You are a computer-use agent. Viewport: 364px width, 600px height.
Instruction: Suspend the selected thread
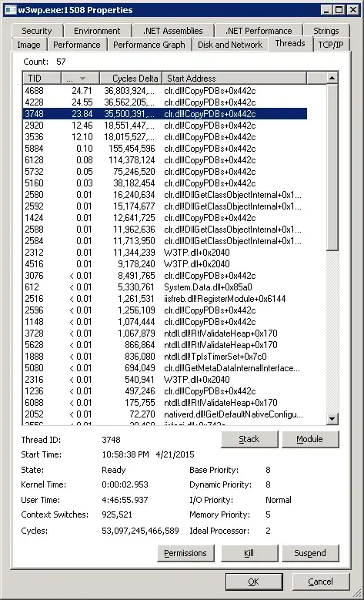(309, 553)
